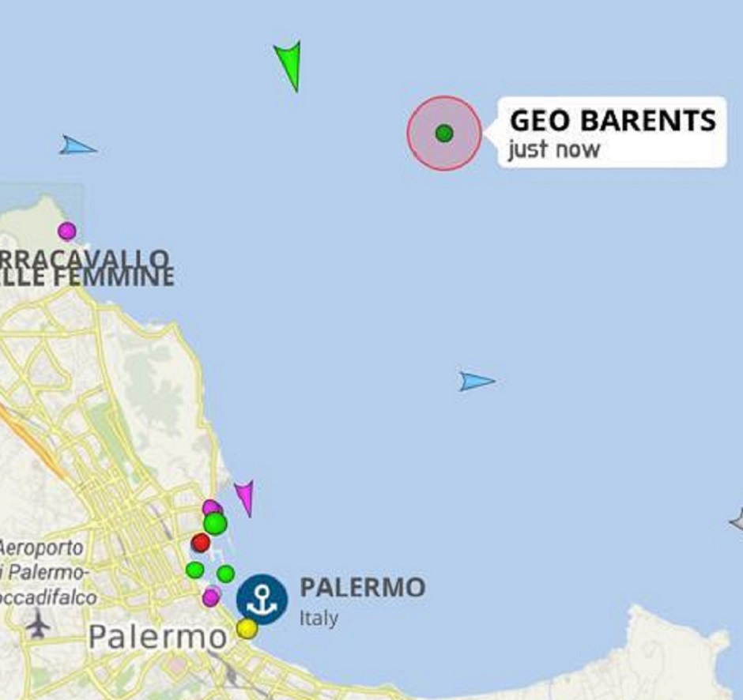Select the Geo Barents vessel marker
This screenshot has width=743, height=700.
pos(444,134)
